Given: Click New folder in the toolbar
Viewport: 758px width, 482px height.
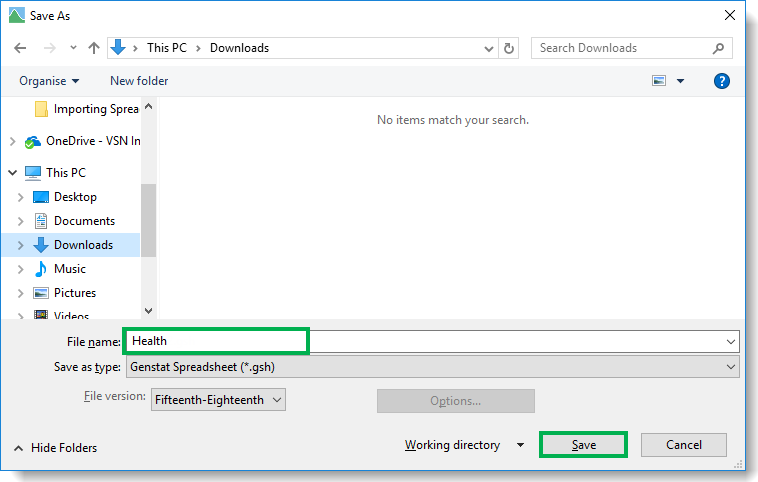Looking at the screenshot, I should 139,81.
